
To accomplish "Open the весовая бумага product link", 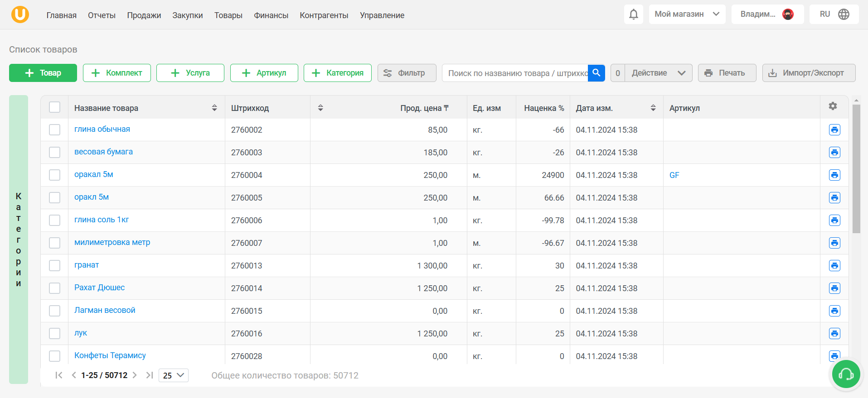I will click(103, 152).
